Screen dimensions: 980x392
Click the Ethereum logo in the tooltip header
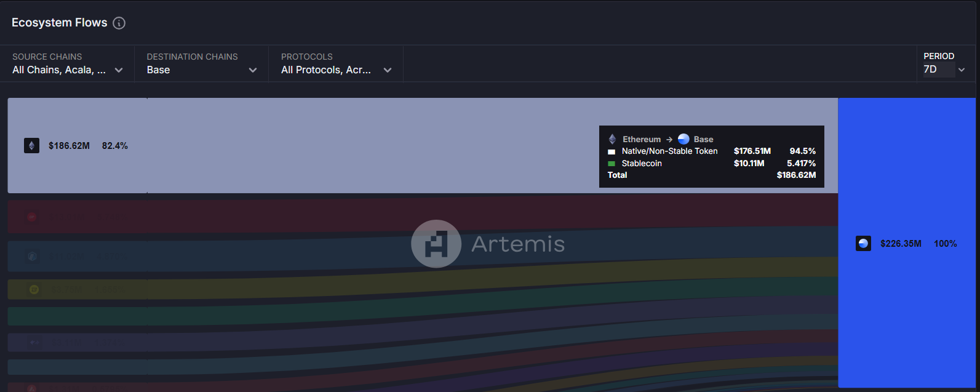point(612,139)
